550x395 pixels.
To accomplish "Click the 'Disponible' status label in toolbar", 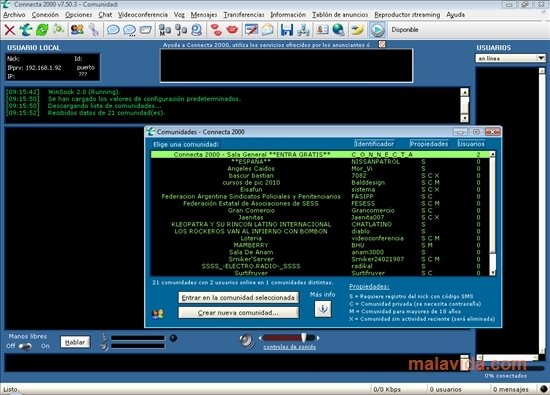I will click(405, 30).
